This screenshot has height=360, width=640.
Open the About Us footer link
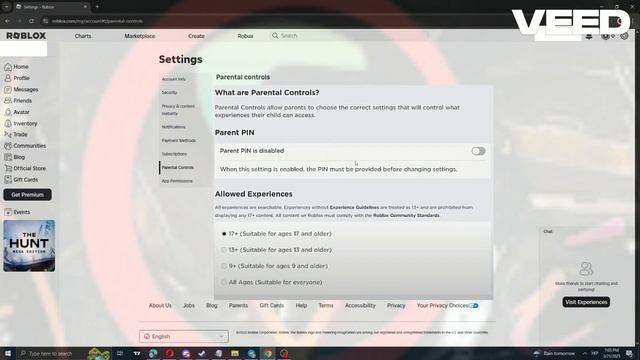click(x=160, y=305)
